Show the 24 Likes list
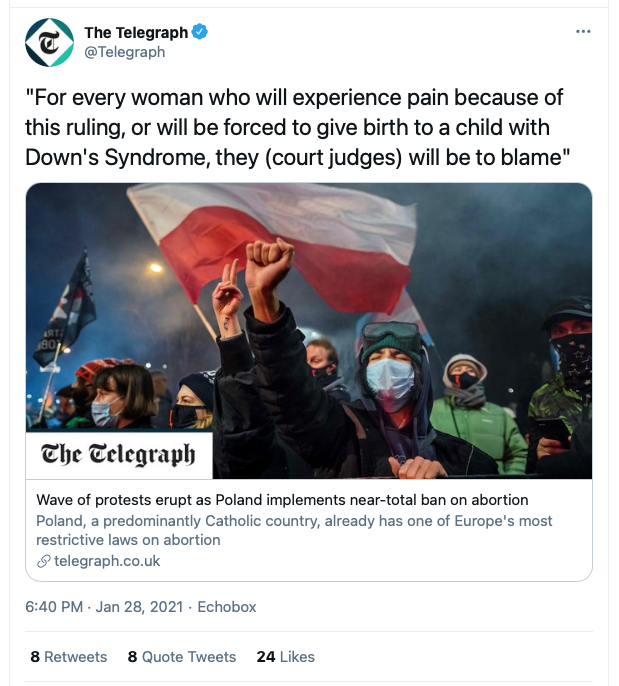Viewport: 619px width, 686px height. (x=286, y=657)
